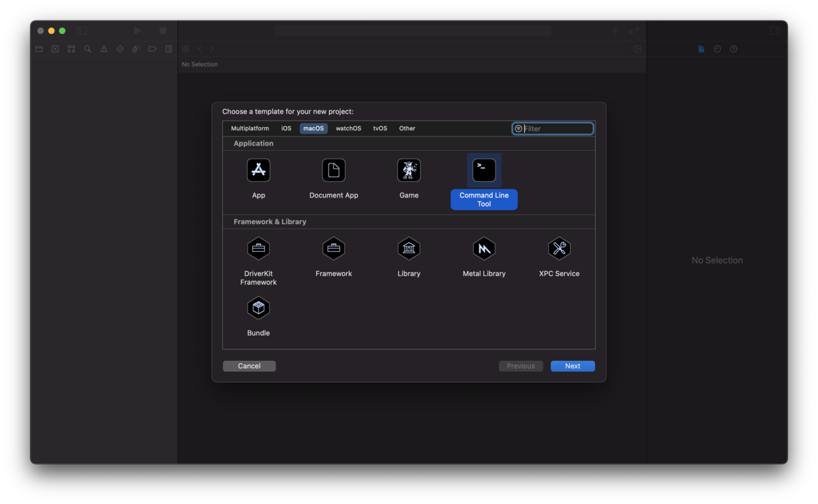Pick the Library template
Image resolution: width=818 pixels, height=504 pixels.
[409, 249]
